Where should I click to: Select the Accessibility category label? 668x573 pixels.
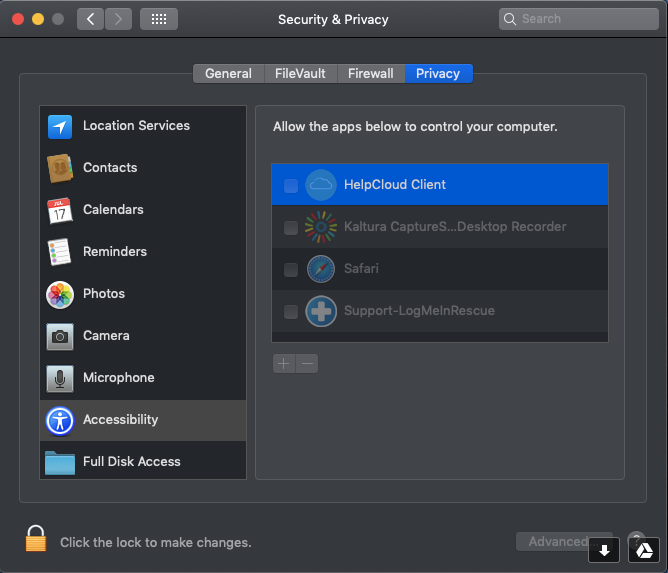click(x=121, y=420)
